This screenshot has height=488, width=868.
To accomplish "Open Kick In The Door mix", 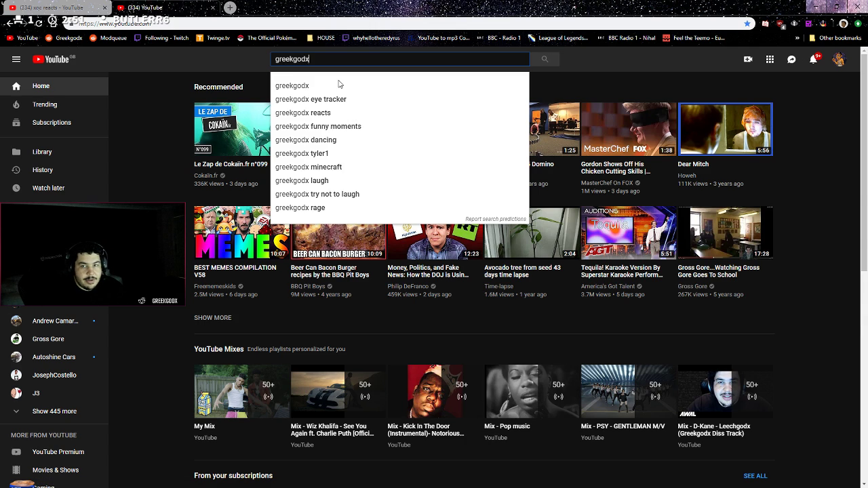I will pyautogui.click(x=435, y=391).
